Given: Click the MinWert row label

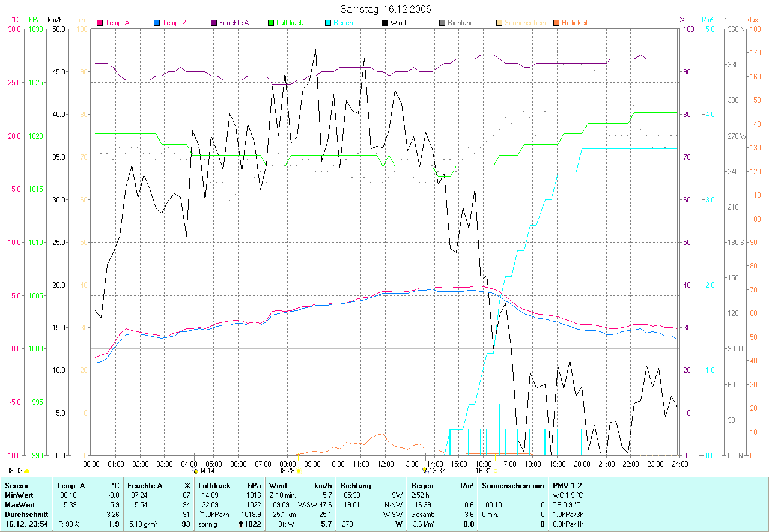Looking at the screenshot, I should click(19, 495).
